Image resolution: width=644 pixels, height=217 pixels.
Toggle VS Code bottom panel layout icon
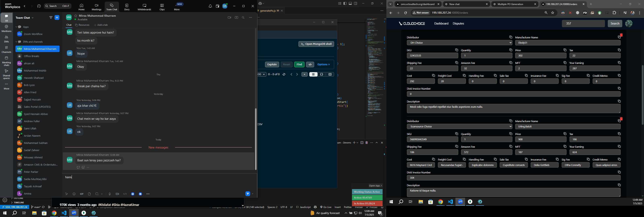[x=350, y=3]
